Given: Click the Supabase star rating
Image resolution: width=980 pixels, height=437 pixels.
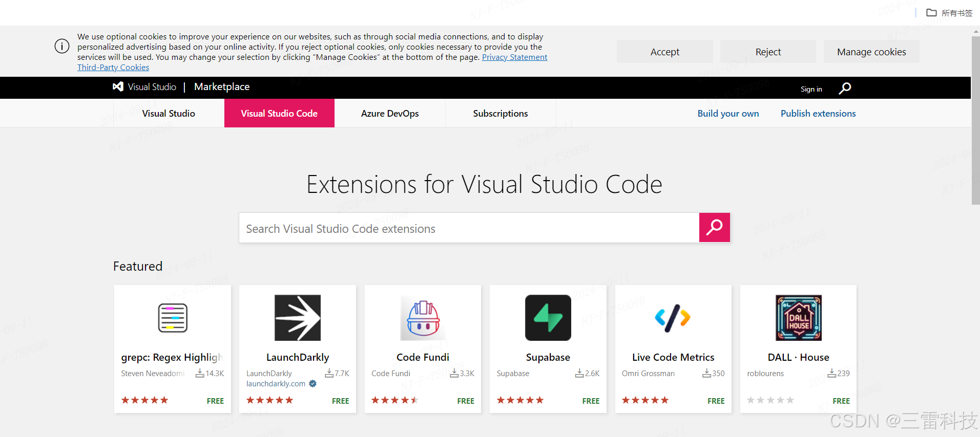Looking at the screenshot, I should point(520,400).
